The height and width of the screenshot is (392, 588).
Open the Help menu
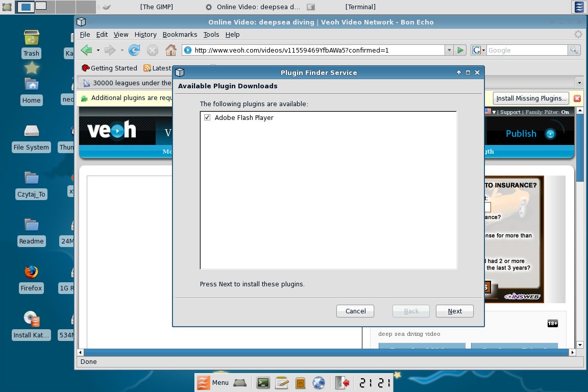pos(232,35)
